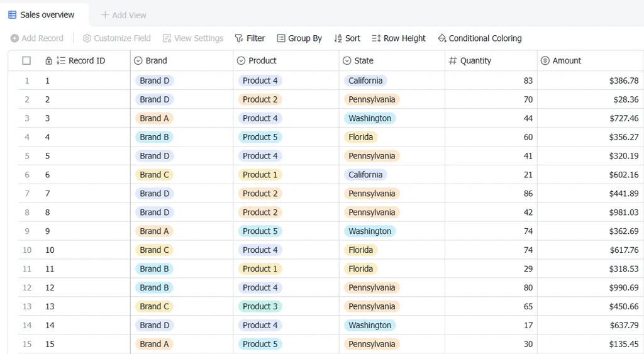Click the Brand B tag in row 11

[x=155, y=269]
